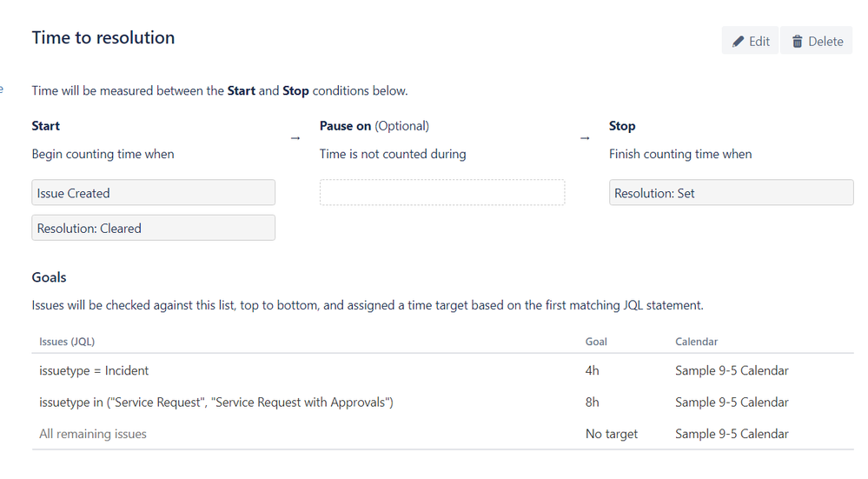Click the Service Request JQL goal row
Screen dimensions: 868x479
click(x=442, y=402)
